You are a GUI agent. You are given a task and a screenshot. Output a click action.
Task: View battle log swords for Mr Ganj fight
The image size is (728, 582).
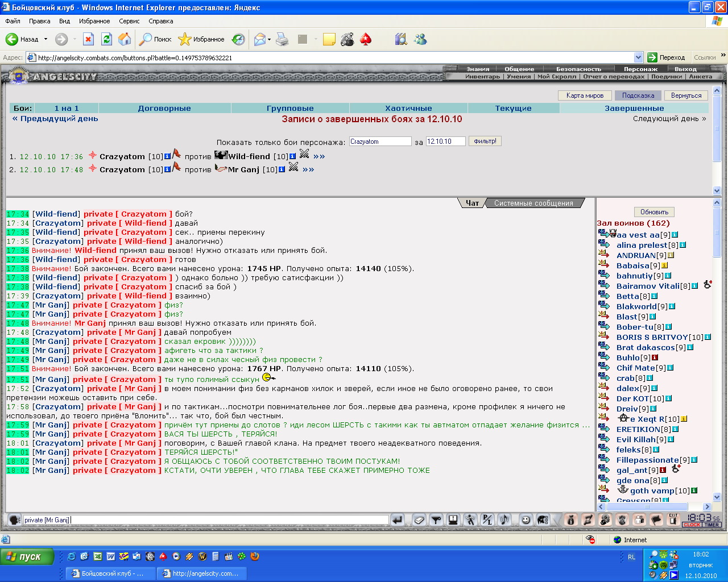coord(293,167)
